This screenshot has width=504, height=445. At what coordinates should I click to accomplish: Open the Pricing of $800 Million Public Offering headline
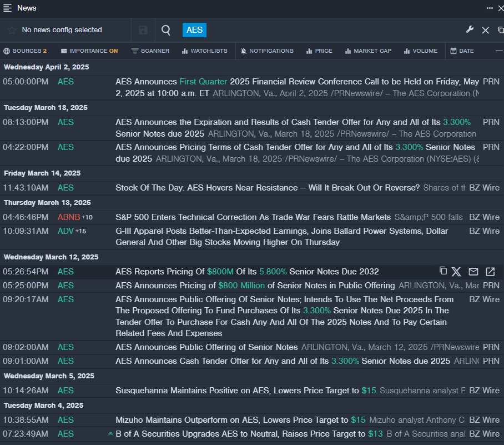255,286
